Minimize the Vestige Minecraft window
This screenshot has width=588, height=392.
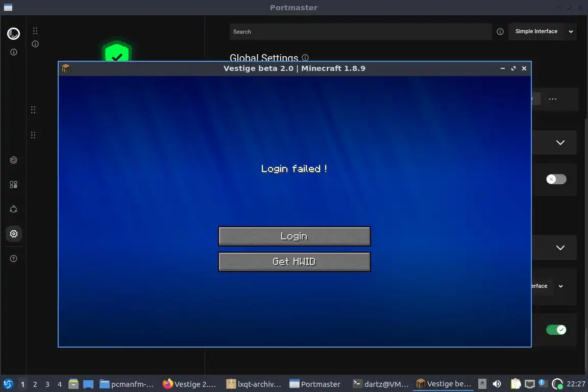click(x=502, y=68)
